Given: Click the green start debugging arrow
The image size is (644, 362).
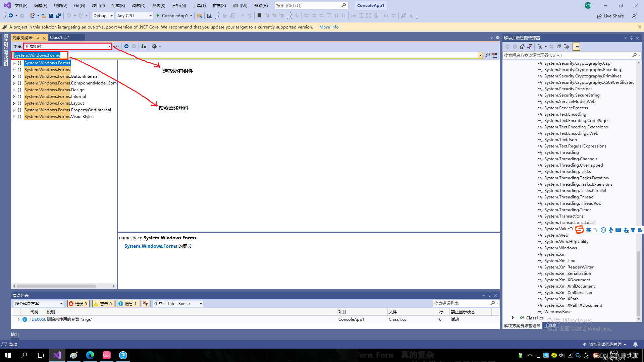Looking at the screenshot, I should tap(158, 16).
